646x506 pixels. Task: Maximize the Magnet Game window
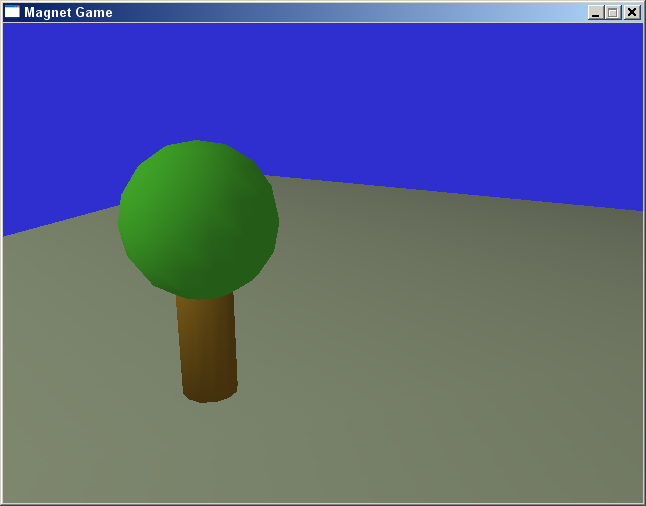613,12
